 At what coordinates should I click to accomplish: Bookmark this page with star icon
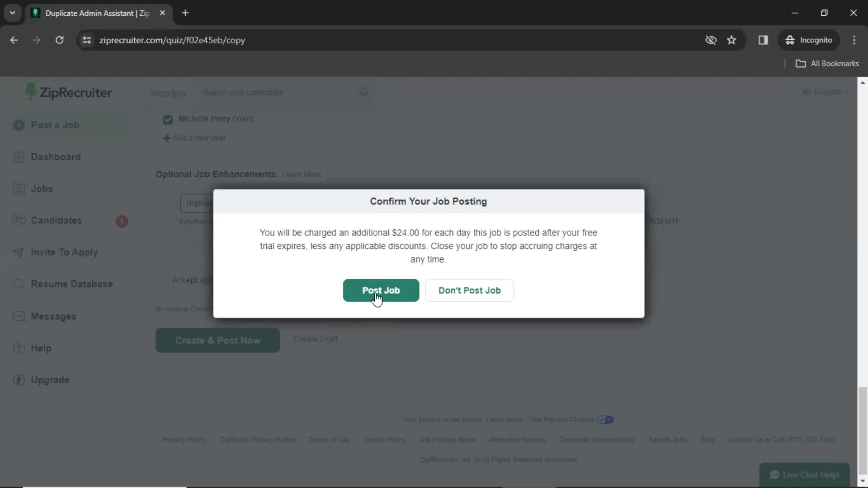coord(731,40)
